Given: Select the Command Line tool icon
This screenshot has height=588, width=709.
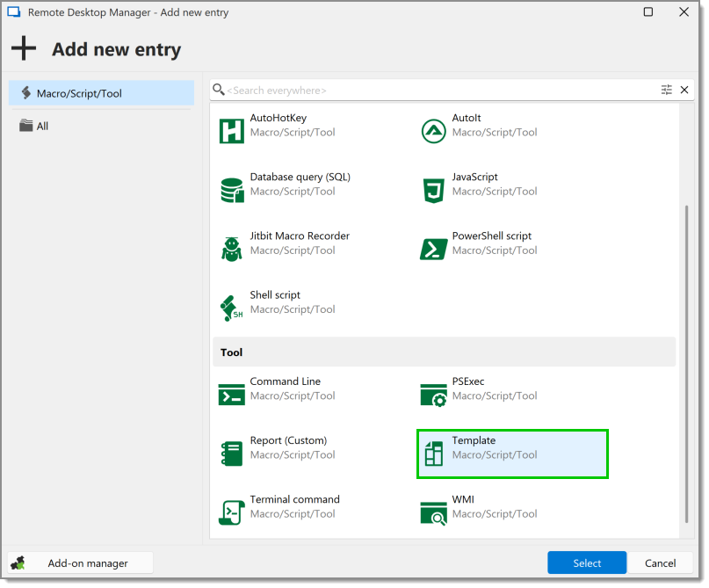Looking at the screenshot, I should (232, 395).
